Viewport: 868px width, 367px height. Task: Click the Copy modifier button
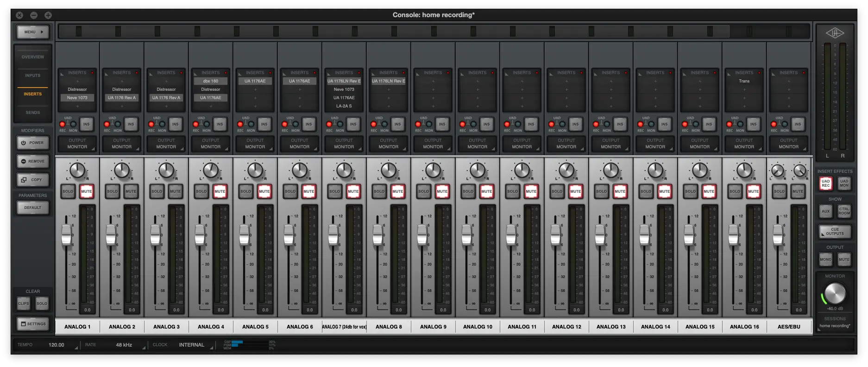[x=33, y=180]
